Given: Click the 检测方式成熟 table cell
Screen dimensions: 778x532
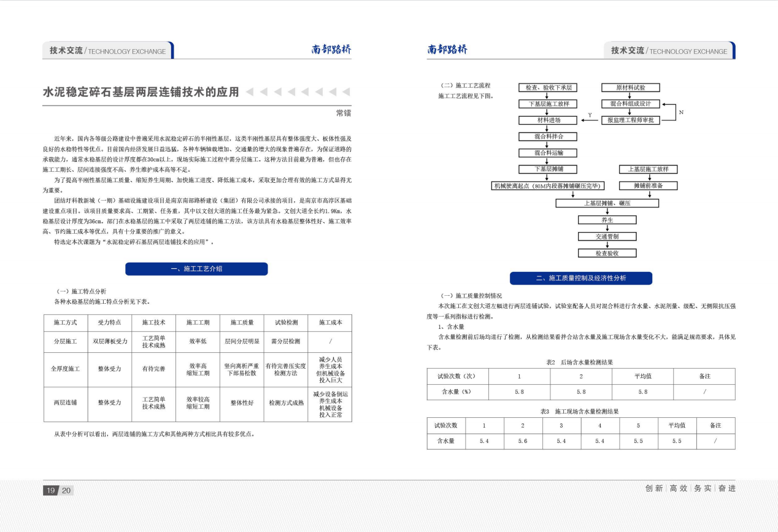Looking at the screenshot, I should [285, 403].
